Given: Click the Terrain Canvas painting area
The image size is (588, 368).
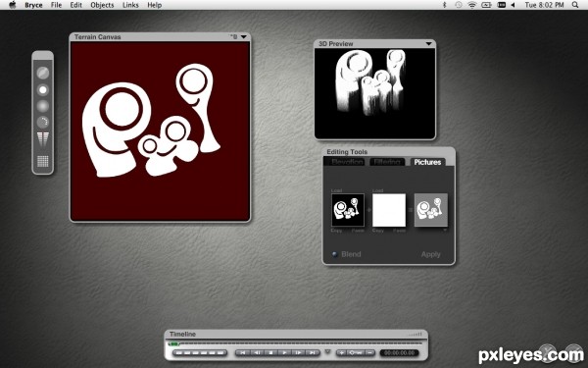Looking at the screenshot, I should click(x=160, y=131).
